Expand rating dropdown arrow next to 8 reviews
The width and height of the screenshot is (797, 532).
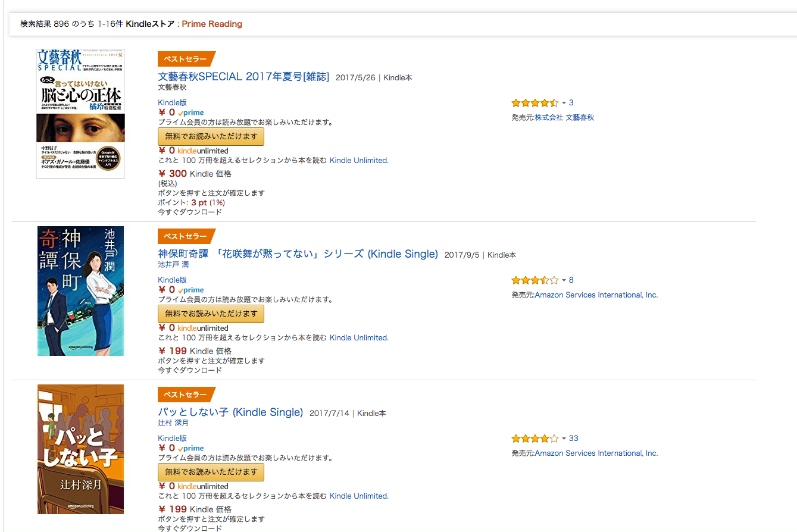pos(564,280)
